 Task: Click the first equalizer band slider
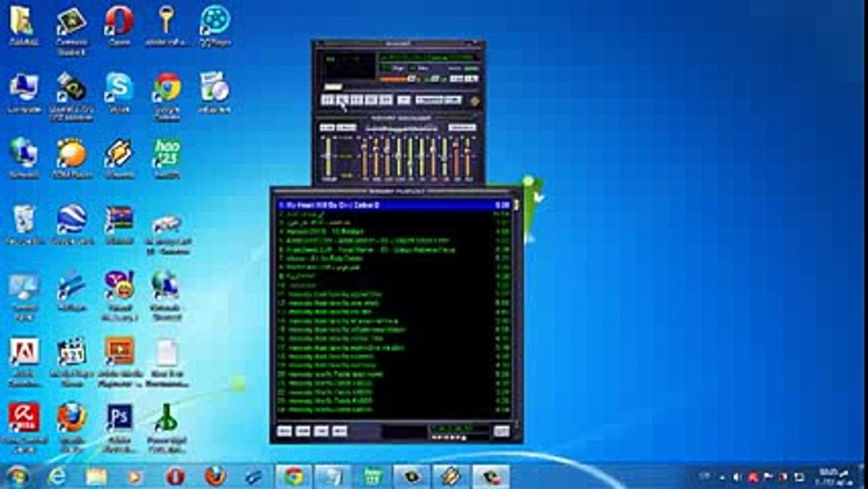(365, 157)
